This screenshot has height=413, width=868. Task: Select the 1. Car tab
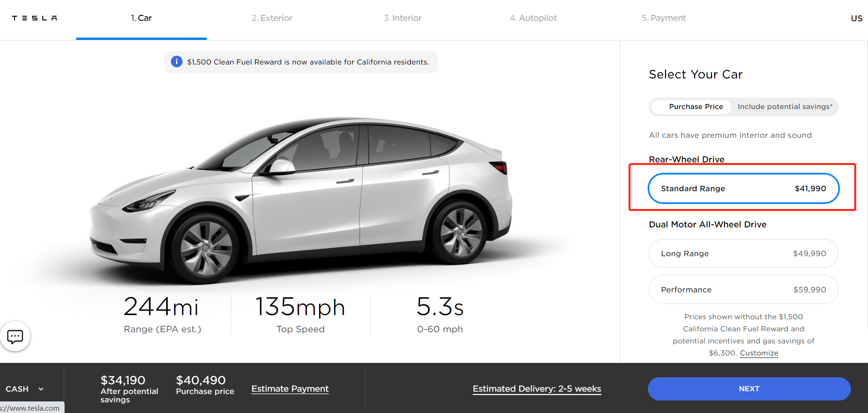141,18
